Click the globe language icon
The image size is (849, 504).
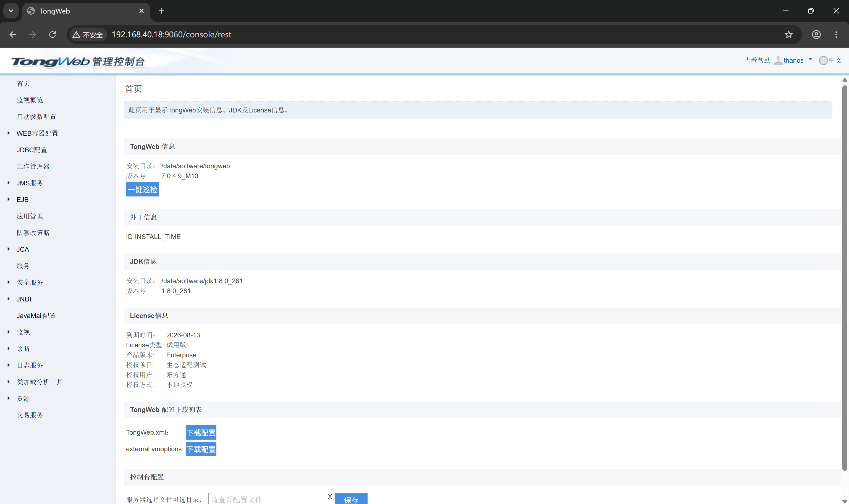[823, 61]
